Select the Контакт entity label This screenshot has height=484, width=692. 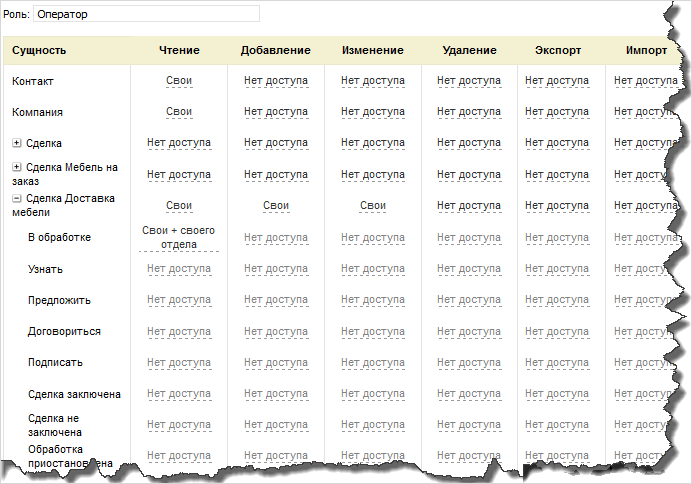[x=32, y=81]
